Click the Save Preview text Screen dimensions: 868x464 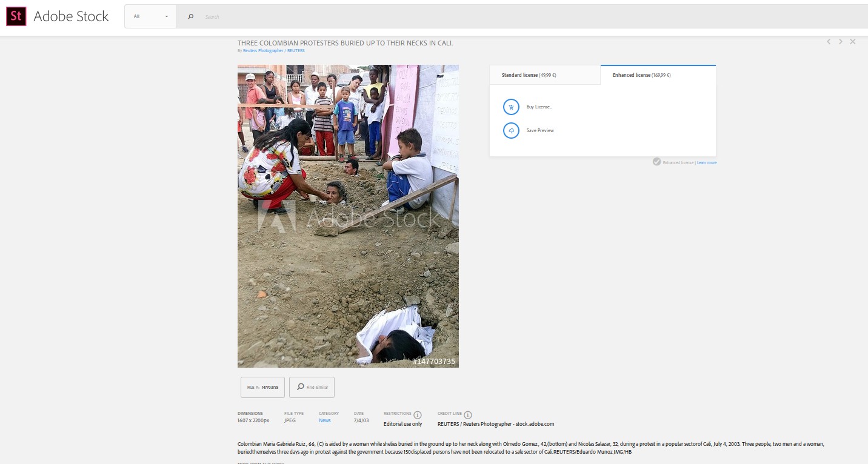click(x=540, y=130)
